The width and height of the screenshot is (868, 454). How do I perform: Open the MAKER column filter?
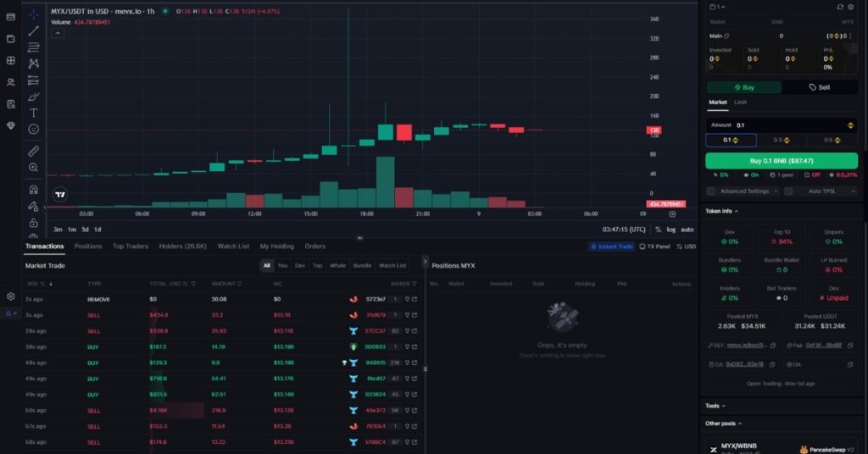415,284
